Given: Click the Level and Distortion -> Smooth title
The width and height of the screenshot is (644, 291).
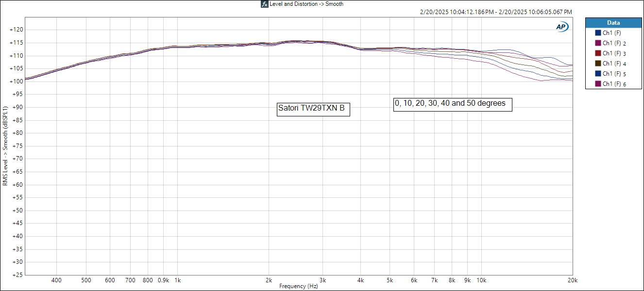Looking at the screenshot, I should [x=306, y=4].
